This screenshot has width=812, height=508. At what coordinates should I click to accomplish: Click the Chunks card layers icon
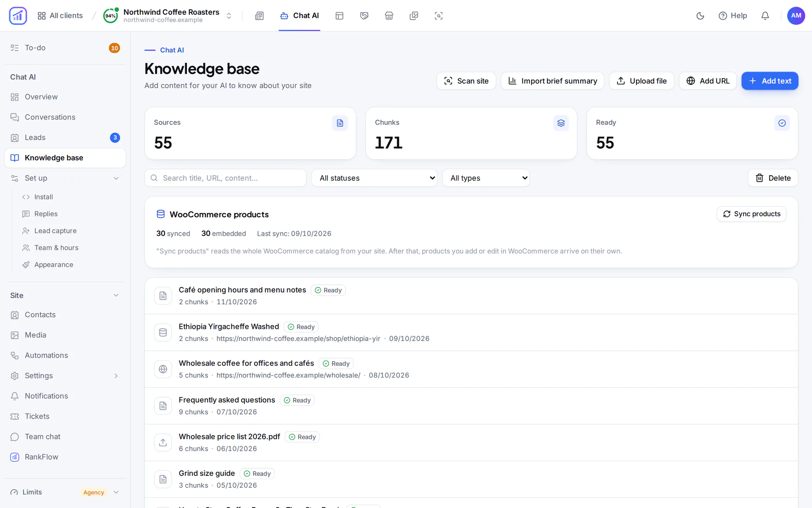(561, 123)
